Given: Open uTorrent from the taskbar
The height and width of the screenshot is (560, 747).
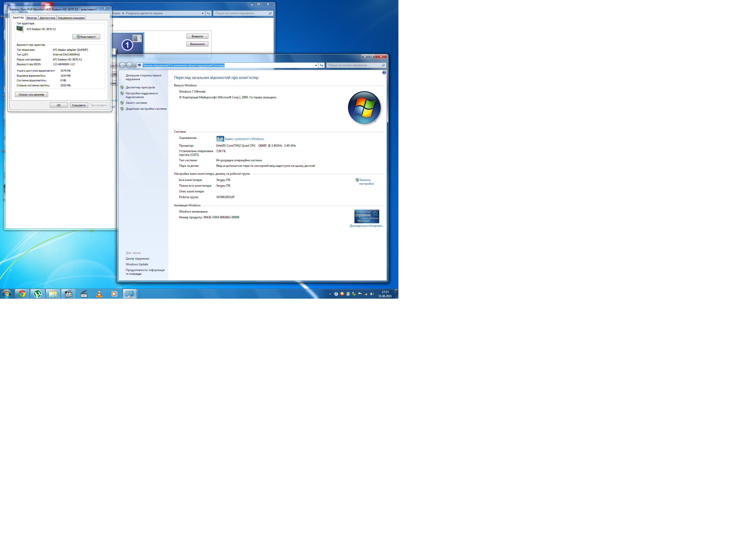Looking at the screenshot, I should [38, 294].
